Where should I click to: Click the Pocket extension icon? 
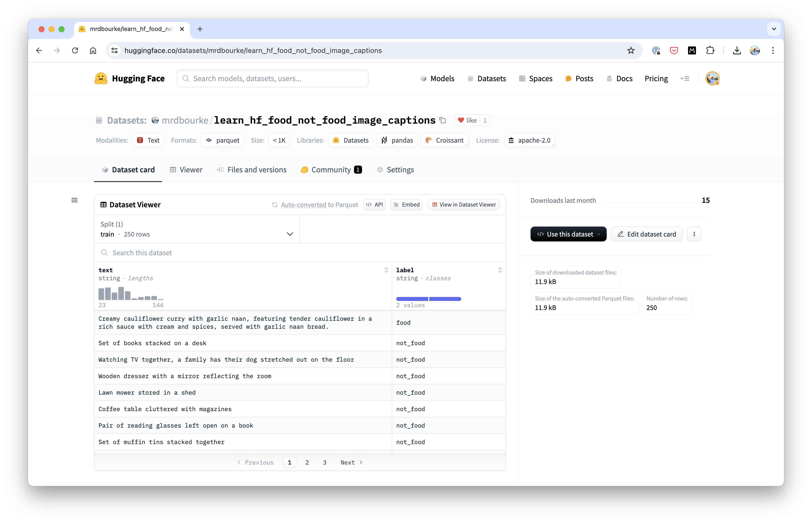point(674,51)
